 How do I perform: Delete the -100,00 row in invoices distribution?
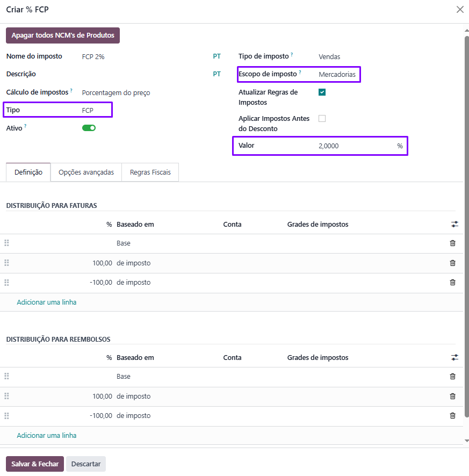(x=452, y=282)
